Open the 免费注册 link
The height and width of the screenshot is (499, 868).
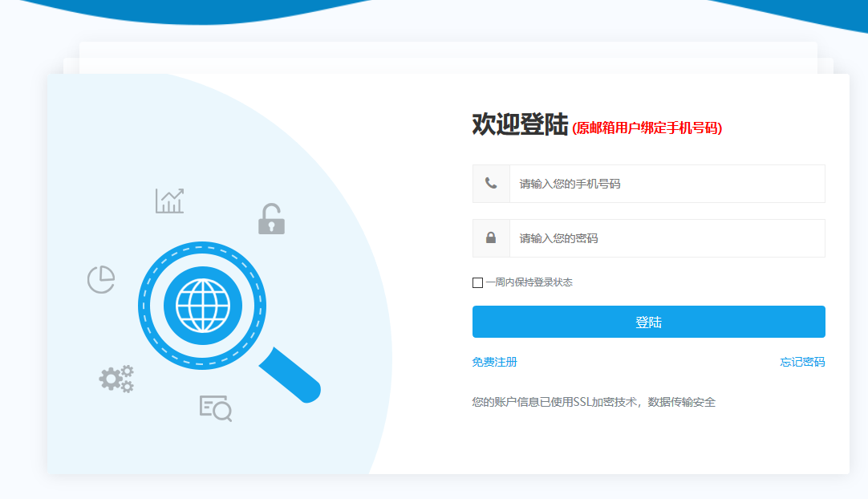pyautogui.click(x=495, y=362)
